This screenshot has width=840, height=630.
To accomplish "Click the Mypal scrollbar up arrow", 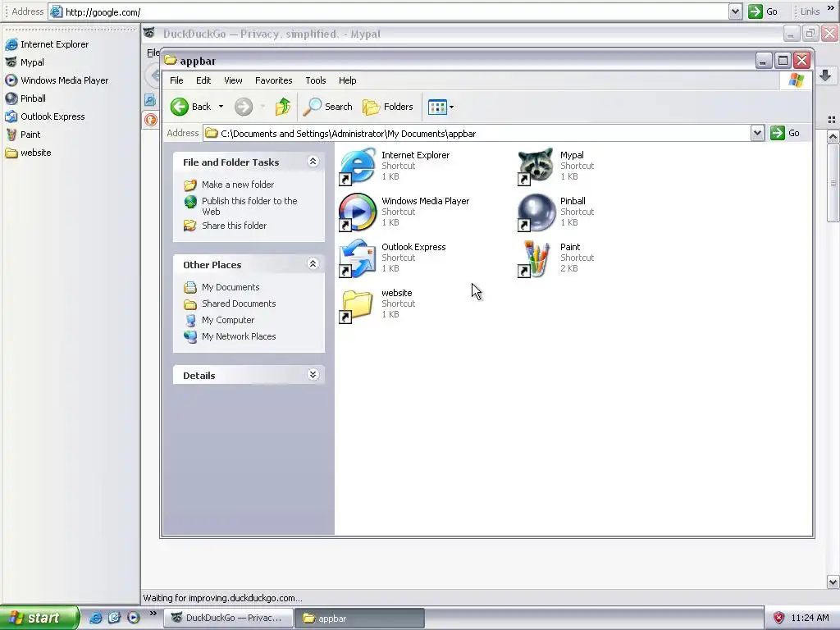I will click(x=833, y=137).
